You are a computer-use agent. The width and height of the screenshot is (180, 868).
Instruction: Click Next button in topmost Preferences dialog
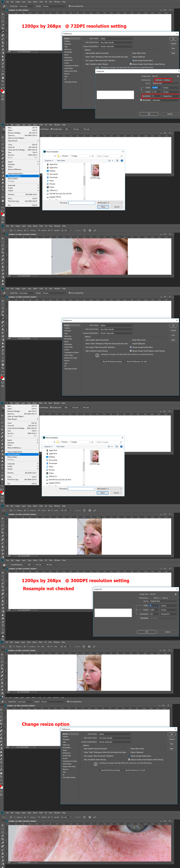pyautogui.click(x=173, y=53)
